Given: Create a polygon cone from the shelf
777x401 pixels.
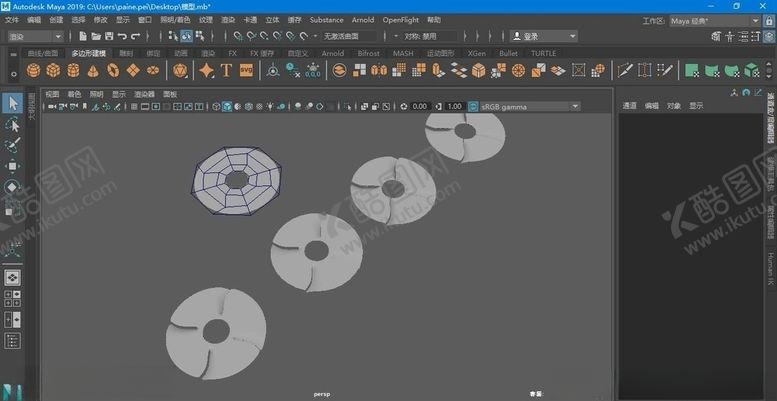Looking at the screenshot, I should (x=92, y=71).
